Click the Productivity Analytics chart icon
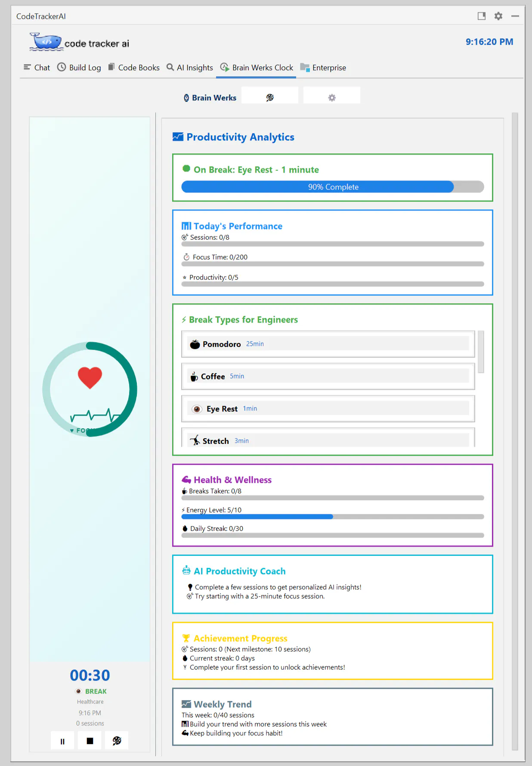Screen dimensions: 532x766 [178, 137]
